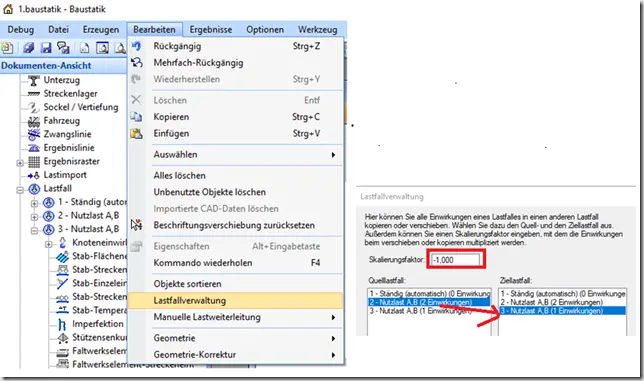
Task: Expand the '1 - Ständig' load case node
Action: pyautogui.click(x=34, y=203)
